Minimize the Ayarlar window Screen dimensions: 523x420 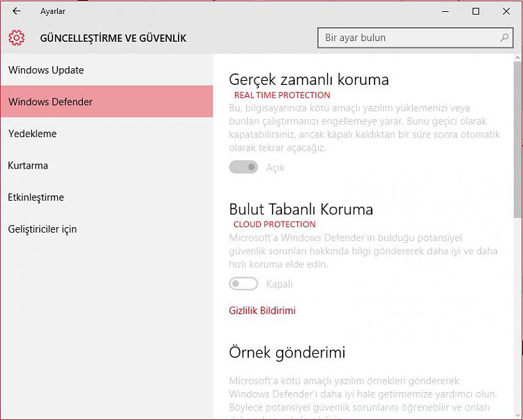pyautogui.click(x=446, y=11)
